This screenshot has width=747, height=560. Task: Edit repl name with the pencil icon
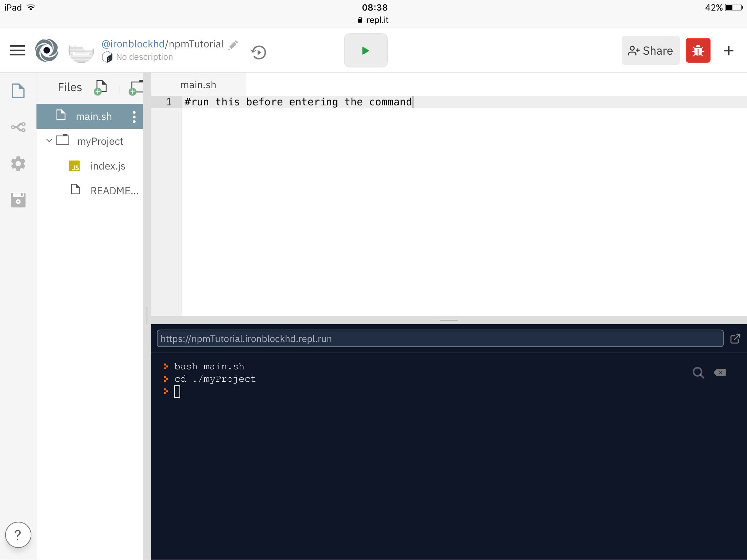233,45
